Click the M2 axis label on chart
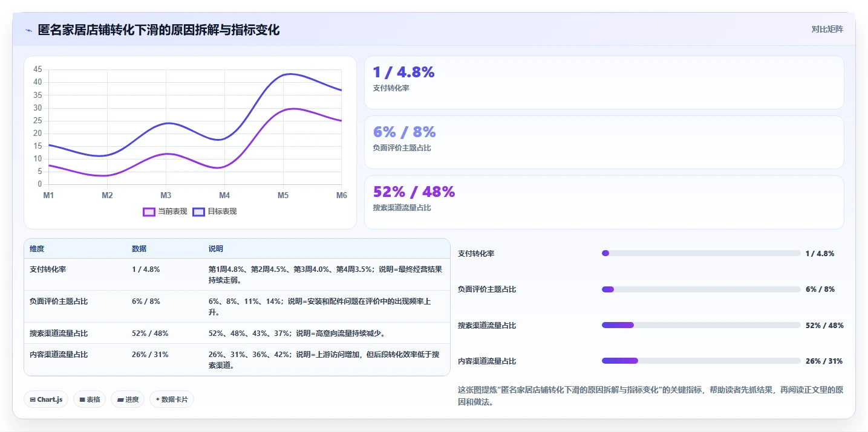 pos(107,195)
